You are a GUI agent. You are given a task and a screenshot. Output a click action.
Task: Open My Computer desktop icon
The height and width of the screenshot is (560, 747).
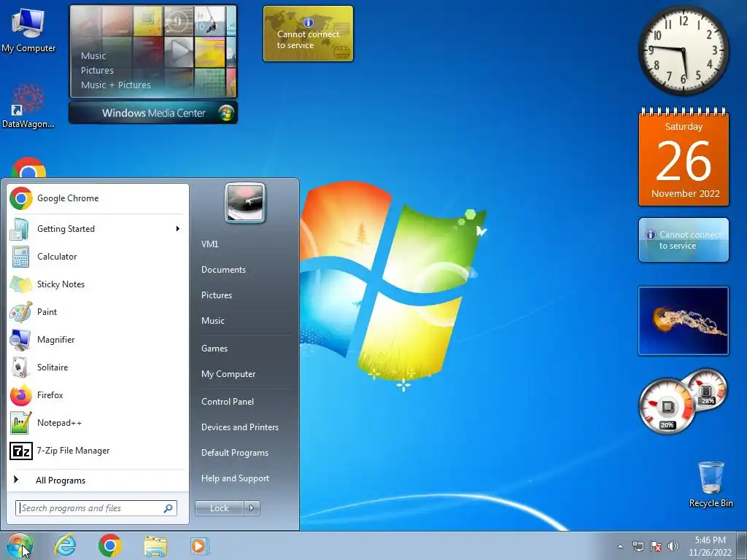click(x=28, y=31)
